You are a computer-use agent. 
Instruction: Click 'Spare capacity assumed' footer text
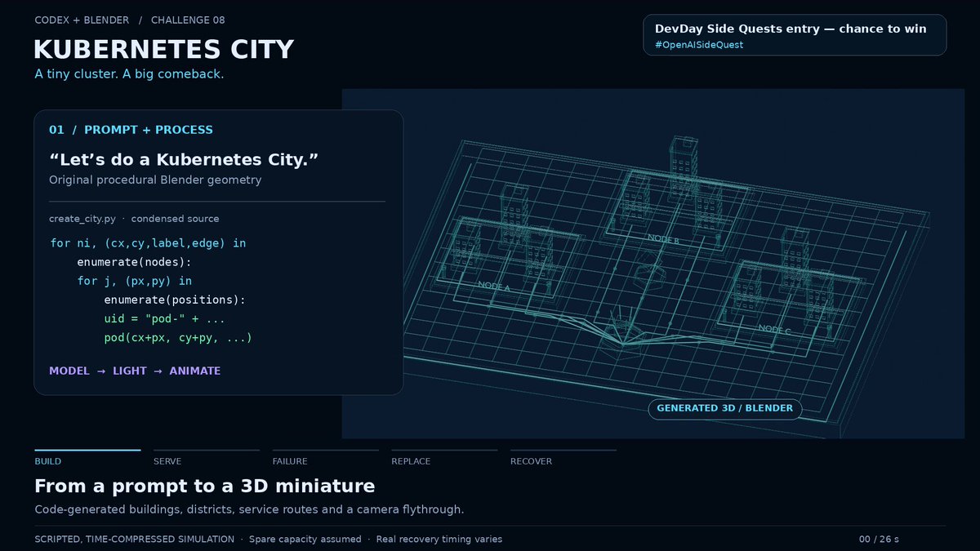click(x=305, y=540)
